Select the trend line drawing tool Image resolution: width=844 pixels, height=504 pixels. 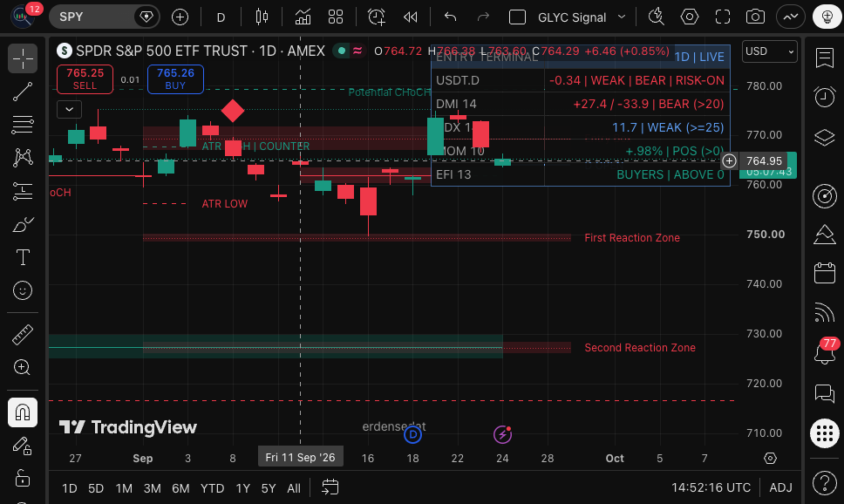point(23,92)
